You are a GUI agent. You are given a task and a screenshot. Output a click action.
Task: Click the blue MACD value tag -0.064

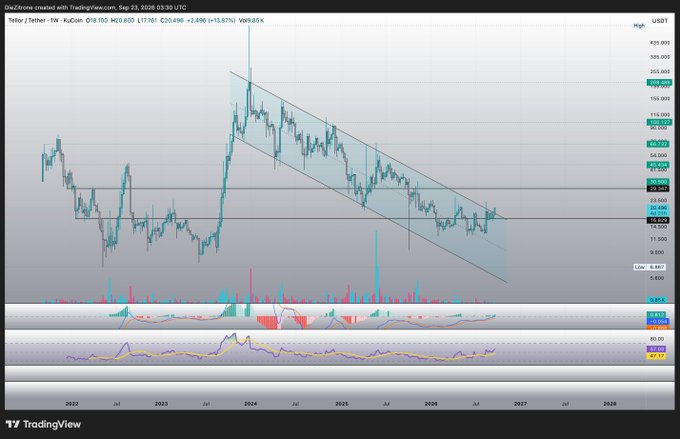point(659,321)
